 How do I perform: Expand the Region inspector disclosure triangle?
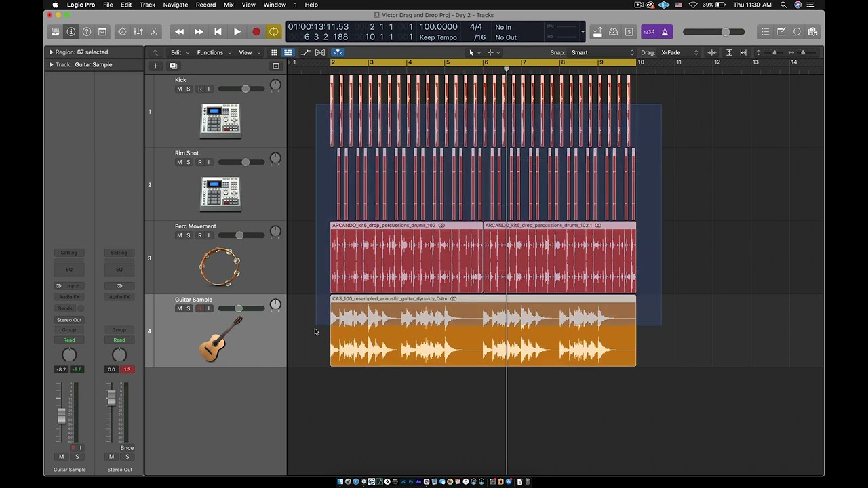(51, 52)
